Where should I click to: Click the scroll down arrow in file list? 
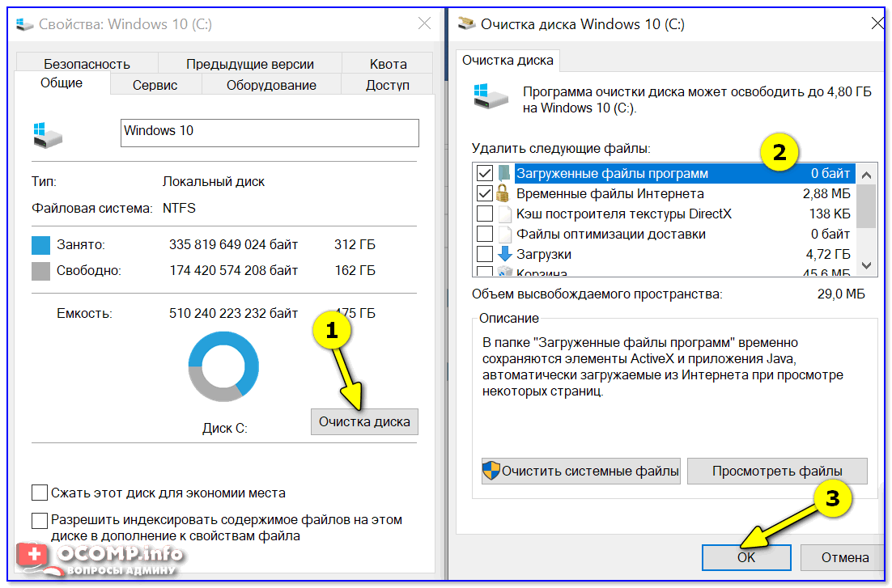point(866,265)
